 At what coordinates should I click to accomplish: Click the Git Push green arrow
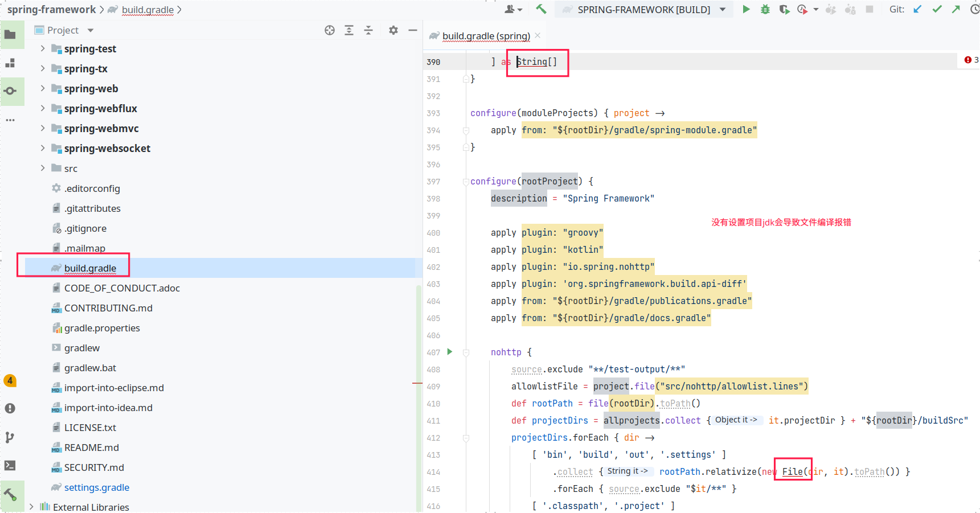[x=956, y=9]
